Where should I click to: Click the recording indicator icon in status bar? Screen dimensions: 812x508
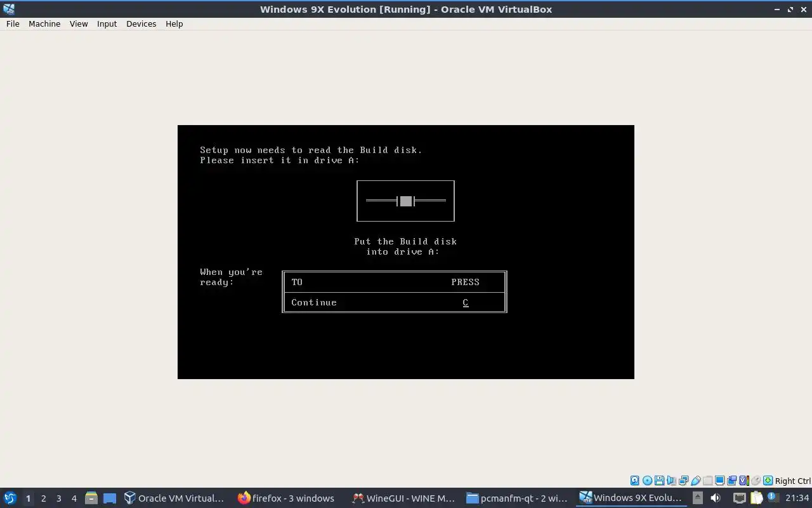(x=731, y=481)
